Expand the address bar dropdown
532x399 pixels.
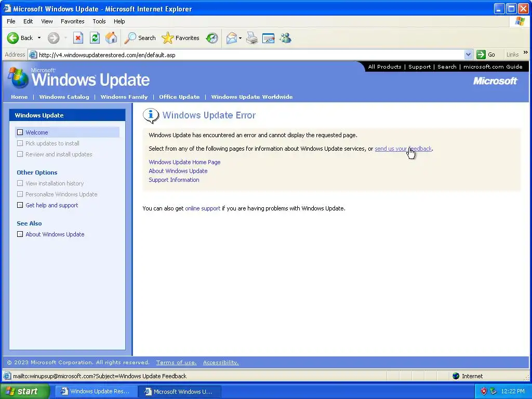pos(468,54)
